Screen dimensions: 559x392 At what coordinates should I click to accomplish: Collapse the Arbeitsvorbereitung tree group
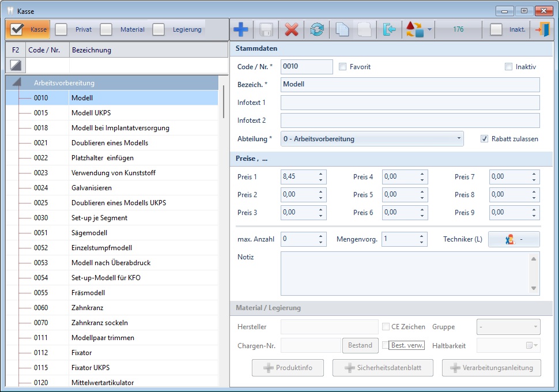coord(16,83)
